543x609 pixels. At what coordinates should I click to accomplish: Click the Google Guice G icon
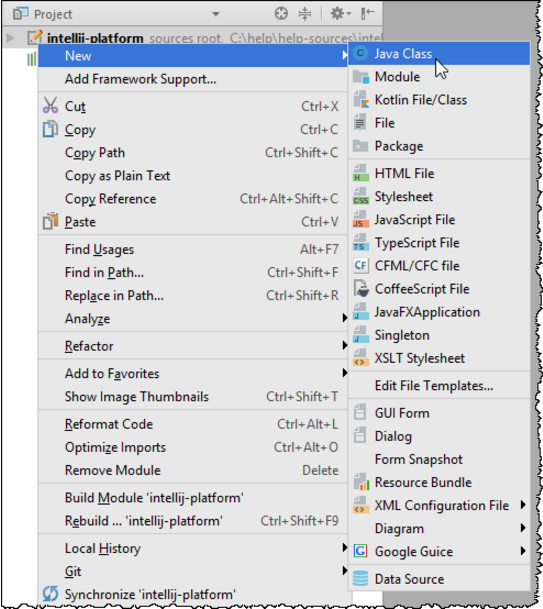[360, 551]
